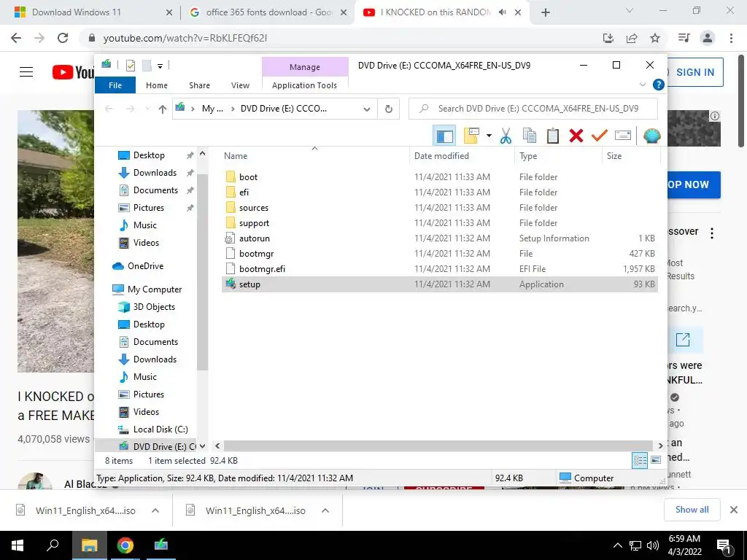Expand the Explorer ribbon chevron
The height and width of the screenshot is (560, 747).
[x=642, y=85]
